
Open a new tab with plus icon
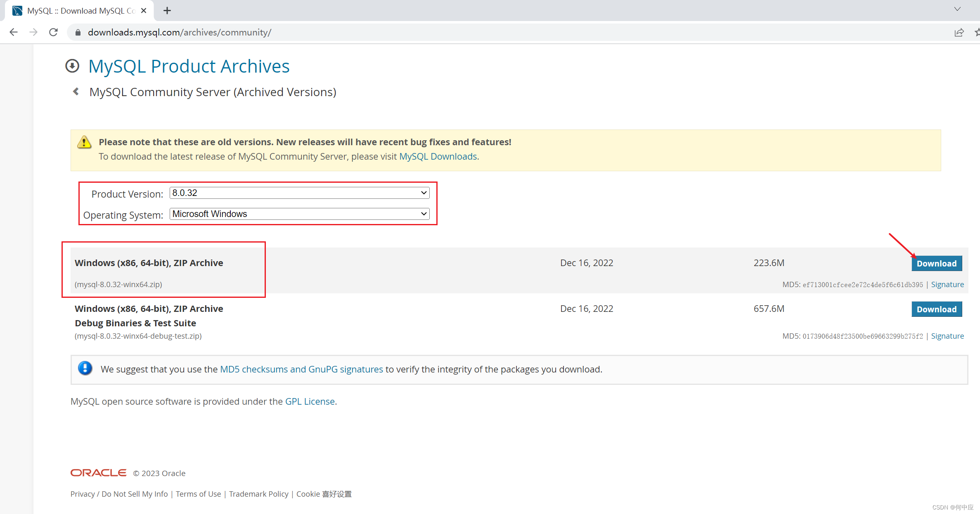click(x=167, y=11)
